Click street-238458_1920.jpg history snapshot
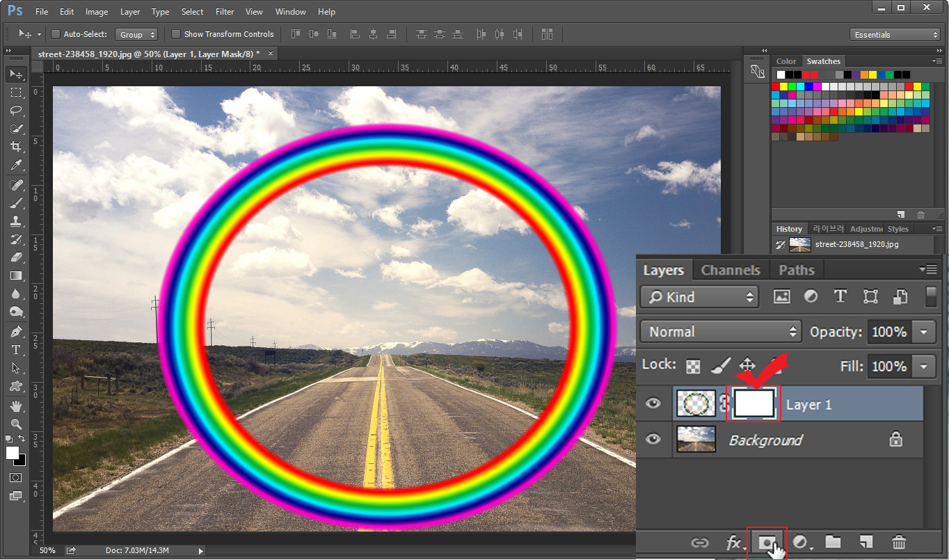Viewport: 949px width, 560px height. [x=856, y=245]
